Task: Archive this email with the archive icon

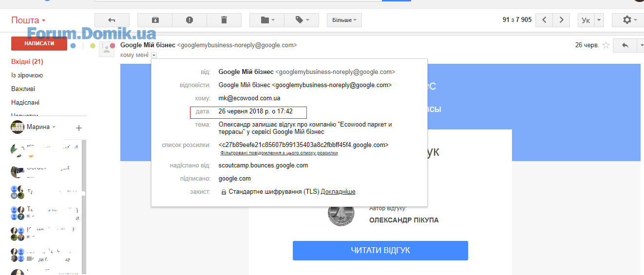Action: [155, 20]
